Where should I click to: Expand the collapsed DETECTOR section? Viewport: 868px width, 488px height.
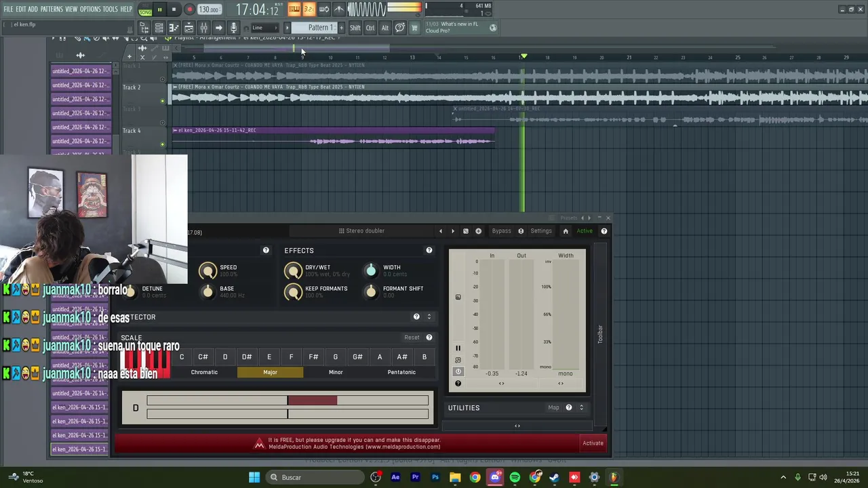(429, 317)
